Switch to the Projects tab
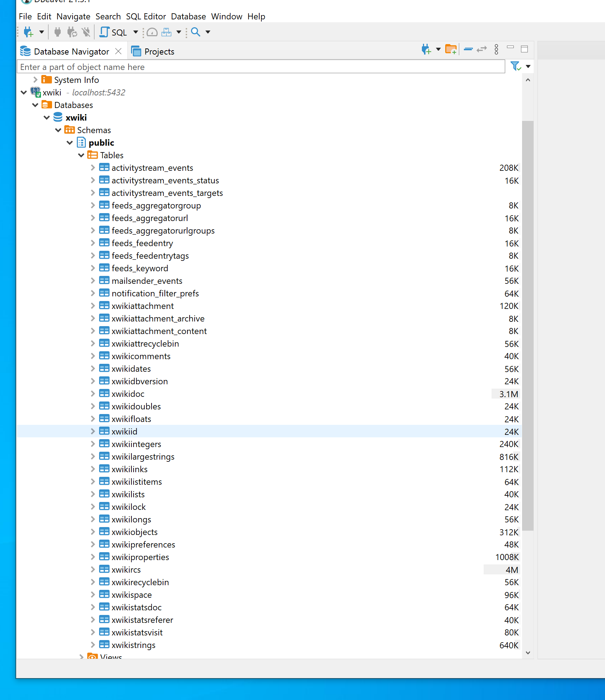The height and width of the screenshot is (700, 605). pyautogui.click(x=153, y=51)
